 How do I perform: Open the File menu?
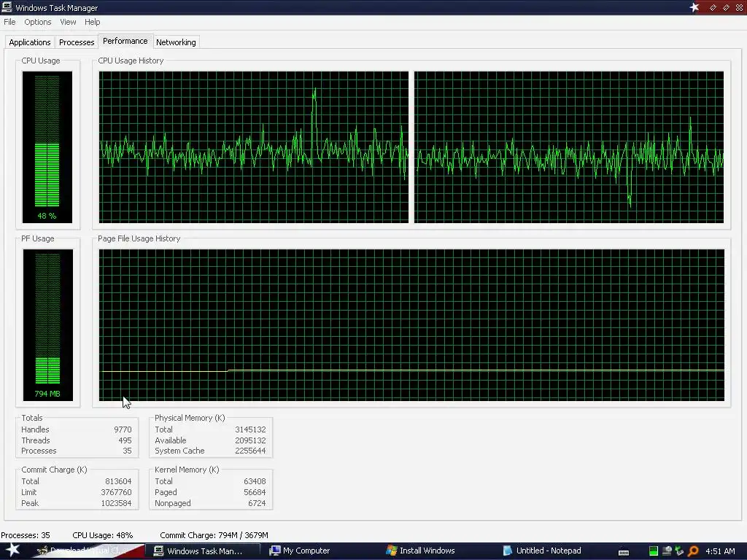9,22
